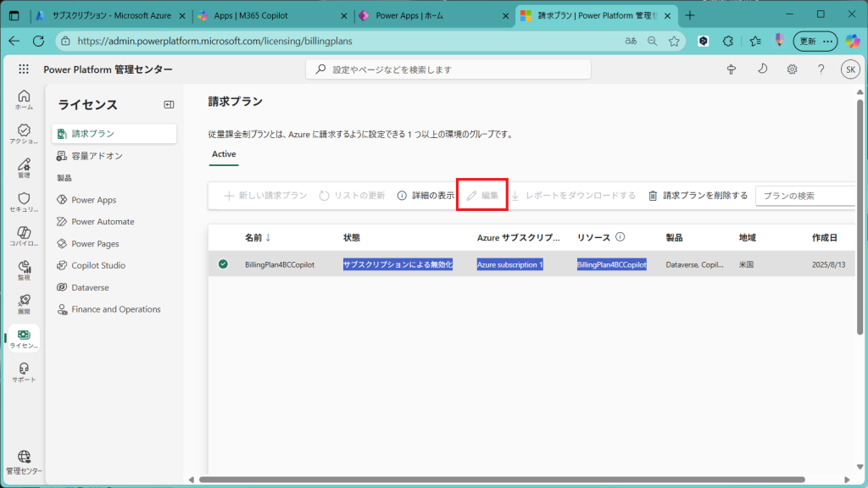Open Copilot Studio in sidebar
Image resolution: width=868 pixels, height=488 pixels.
tap(98, 265)
